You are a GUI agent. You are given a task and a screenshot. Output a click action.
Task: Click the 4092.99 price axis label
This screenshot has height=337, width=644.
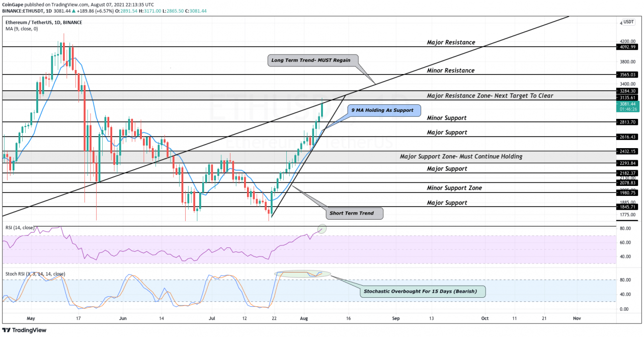[x=628, y=47]
